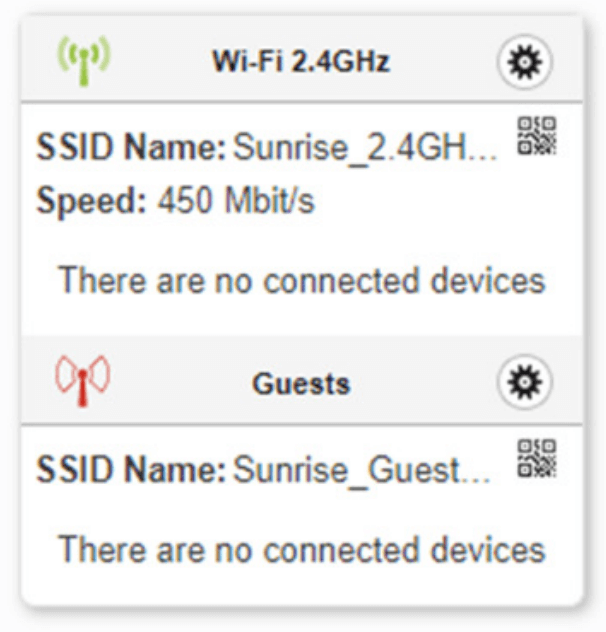
Task: Select the Sunrise_2.4GH... SSID value
Action: click(364, 151)
